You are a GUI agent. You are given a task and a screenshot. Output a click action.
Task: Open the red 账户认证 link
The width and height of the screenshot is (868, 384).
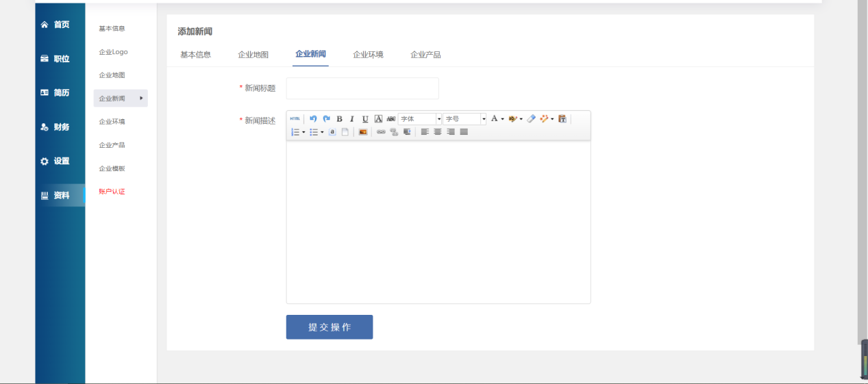pos(112,192)
